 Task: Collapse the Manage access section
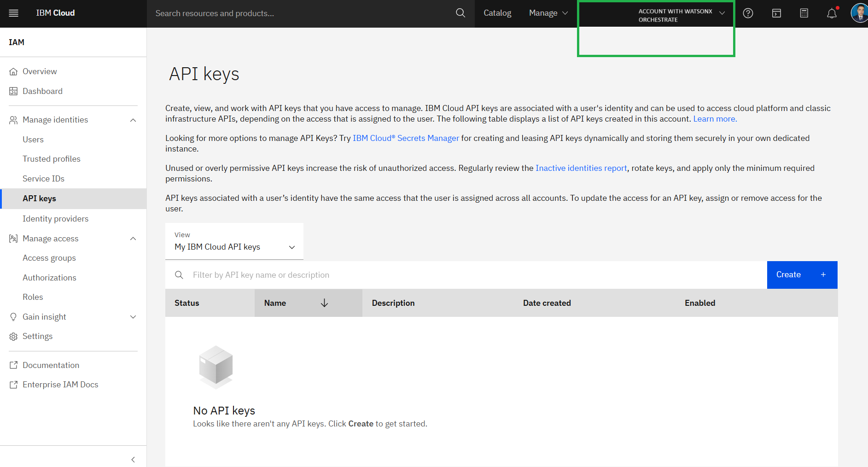[x=133, y=239]
